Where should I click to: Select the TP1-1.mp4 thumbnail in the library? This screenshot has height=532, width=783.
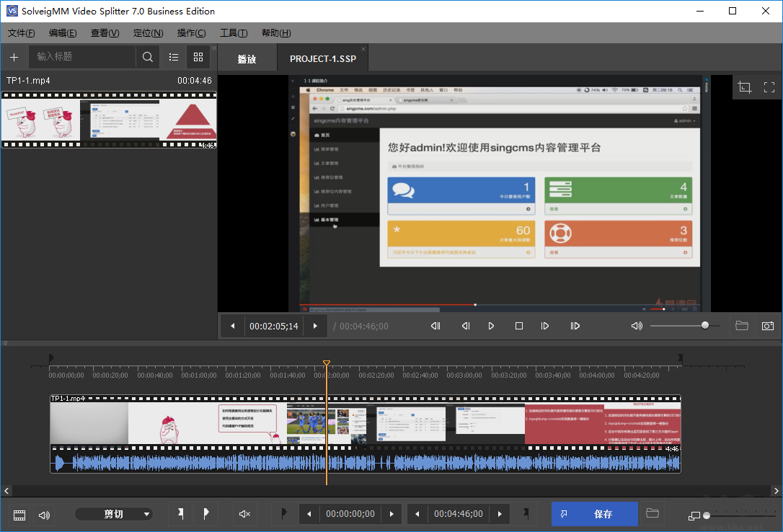coord(108,120)
